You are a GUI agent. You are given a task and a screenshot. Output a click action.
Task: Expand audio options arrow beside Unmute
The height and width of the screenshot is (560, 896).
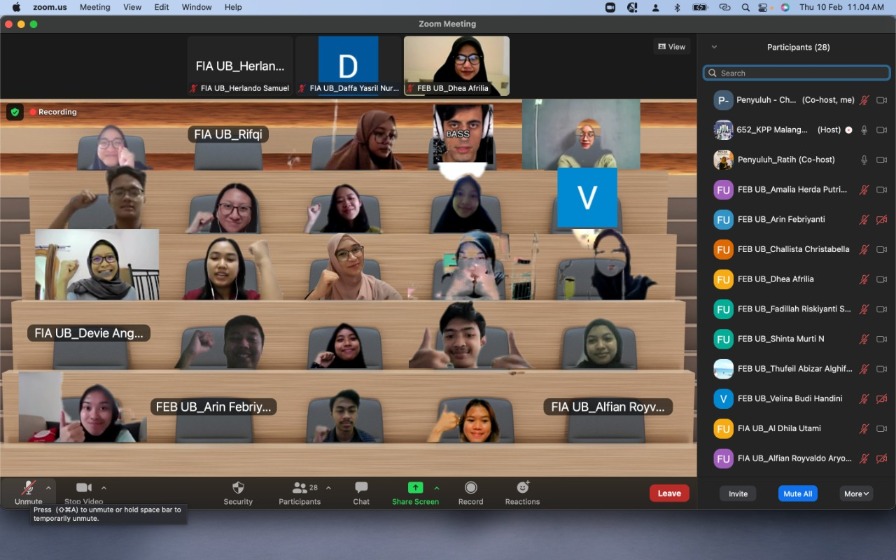pos(48,488)
